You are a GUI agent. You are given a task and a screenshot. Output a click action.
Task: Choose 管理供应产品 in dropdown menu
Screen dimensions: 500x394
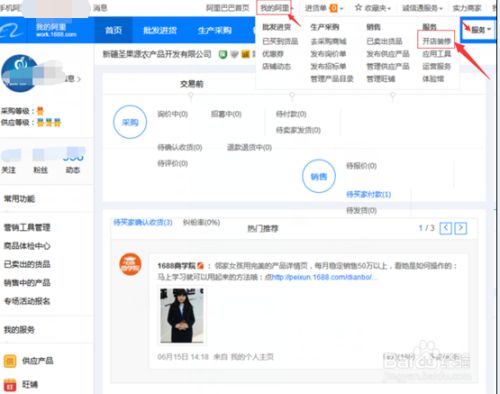tap(388, 66)
